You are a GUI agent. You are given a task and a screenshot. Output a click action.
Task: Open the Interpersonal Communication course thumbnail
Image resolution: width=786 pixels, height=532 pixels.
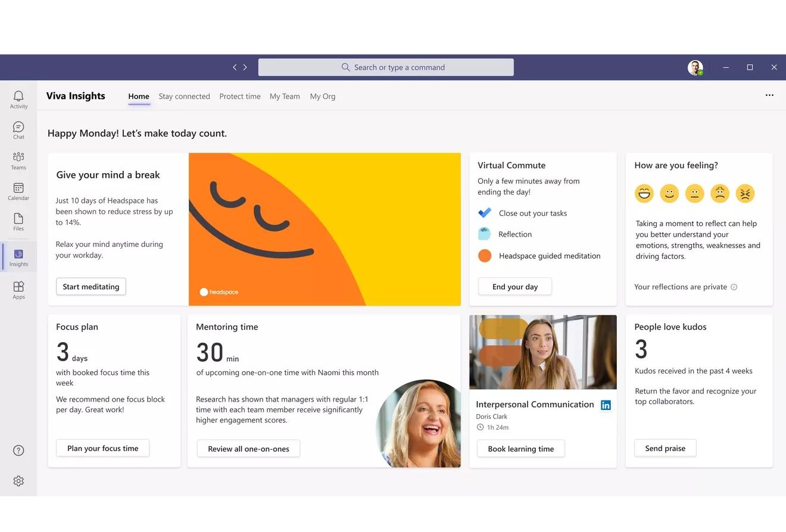[x=543, y=352]
